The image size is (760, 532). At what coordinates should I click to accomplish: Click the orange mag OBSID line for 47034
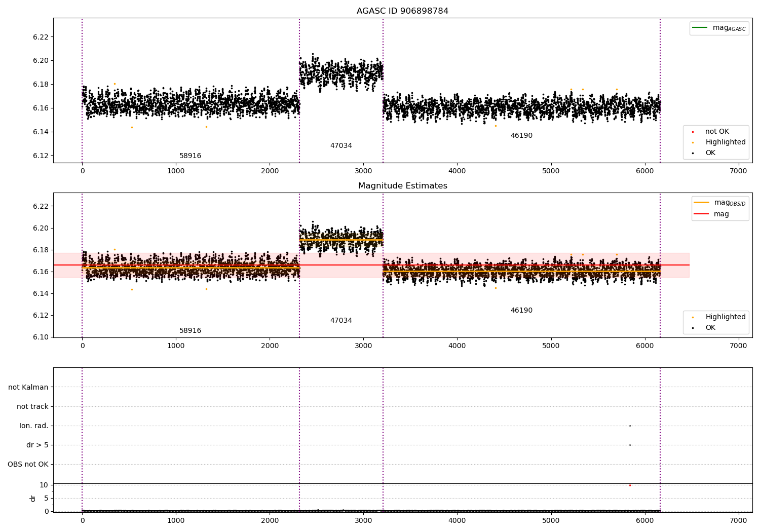[341, 240]
